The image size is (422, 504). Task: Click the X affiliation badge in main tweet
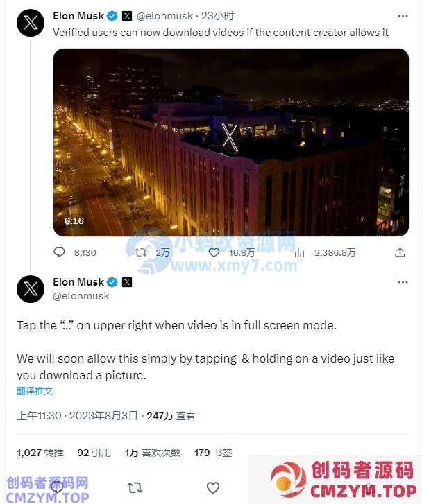click(x=127, y=282)
